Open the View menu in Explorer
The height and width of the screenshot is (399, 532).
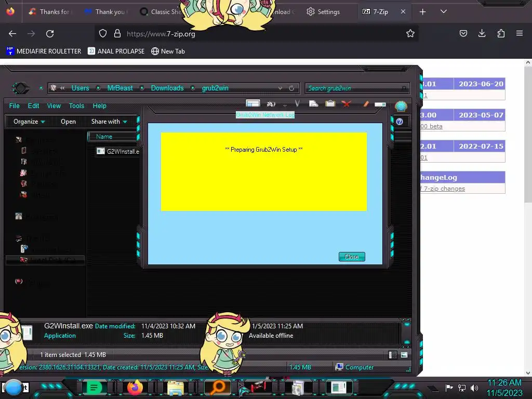click(54, 106)
